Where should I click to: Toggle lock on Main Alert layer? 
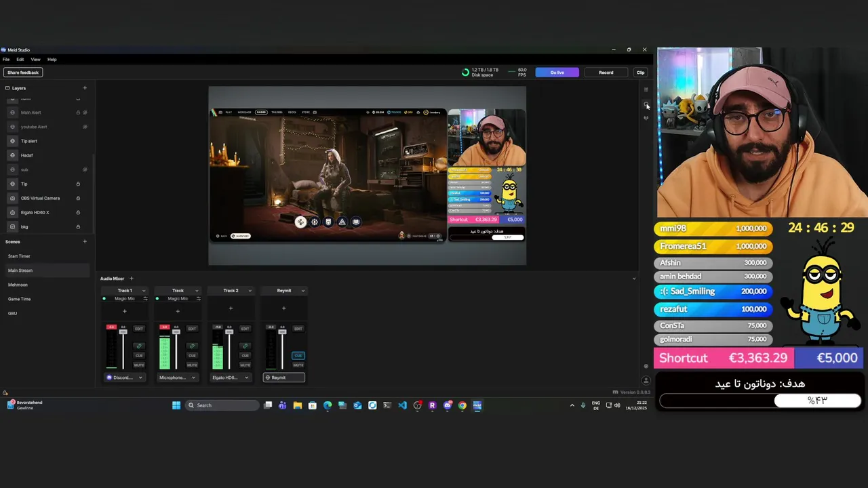pyautogui.click(x=78, y=113)
